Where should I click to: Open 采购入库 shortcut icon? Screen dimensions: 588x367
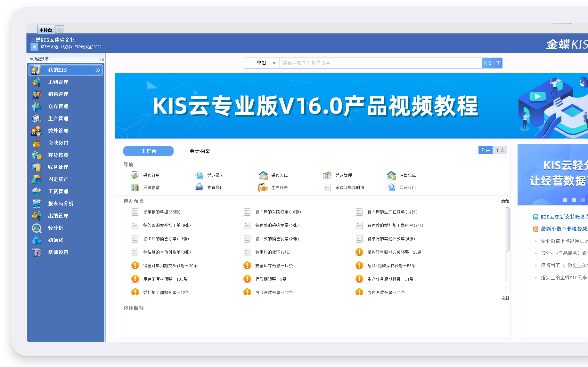pyautogui.click(x=263, y=175)
